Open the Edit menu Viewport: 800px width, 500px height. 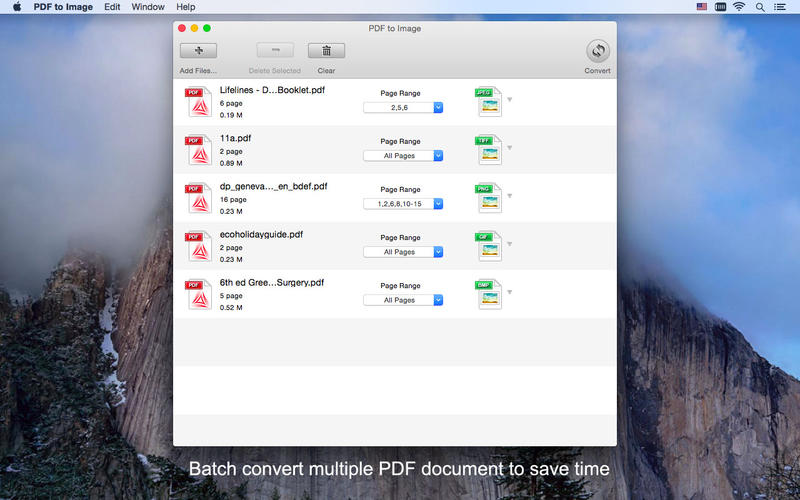[112, 7]
